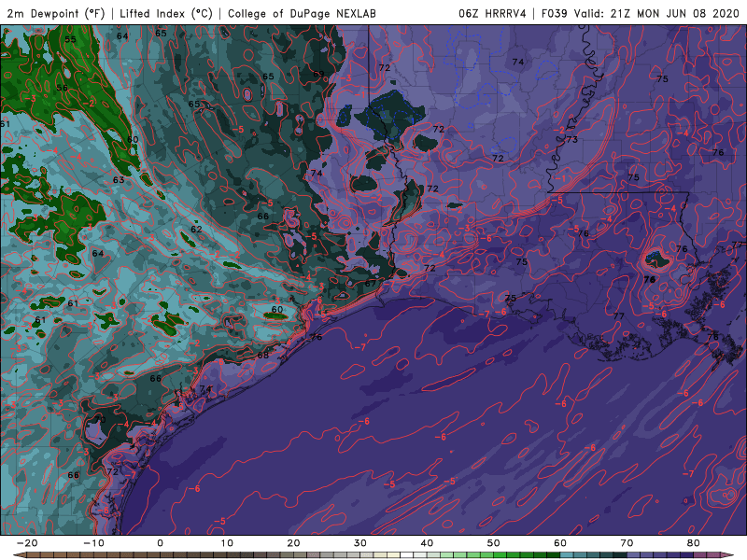Click the 'F039' forecast hour text
747x560 pixels.
[x=554, y=13]
